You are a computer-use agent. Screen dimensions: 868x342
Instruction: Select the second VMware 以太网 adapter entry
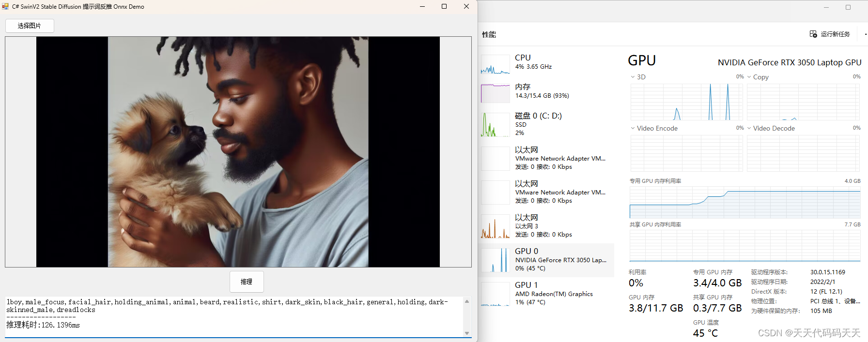point(546,192)
